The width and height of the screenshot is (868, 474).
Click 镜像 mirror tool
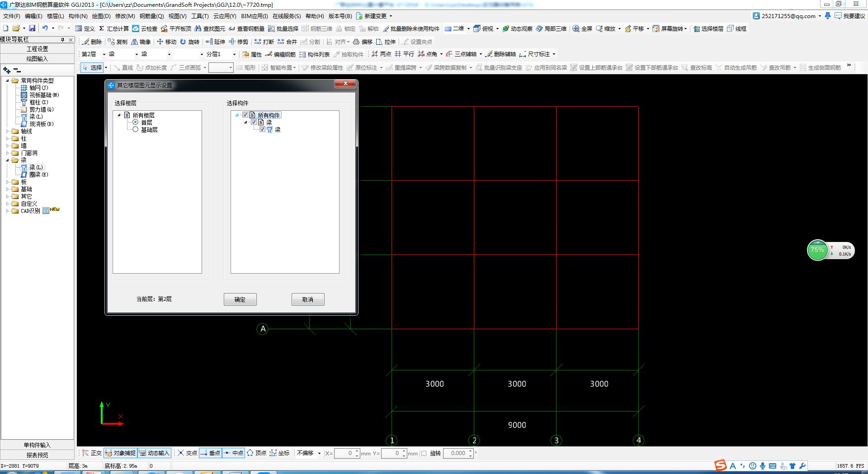click(141, 42)
